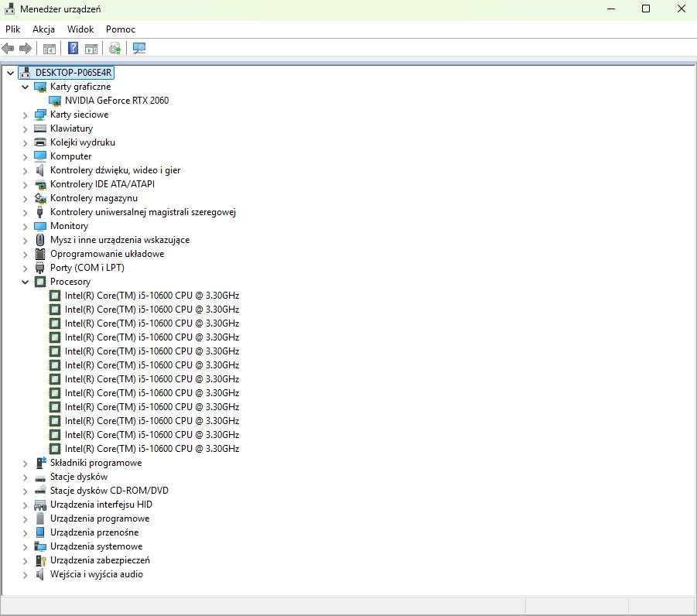
Task: Expand the Klawiatury branch
Action: pos(26,129)
